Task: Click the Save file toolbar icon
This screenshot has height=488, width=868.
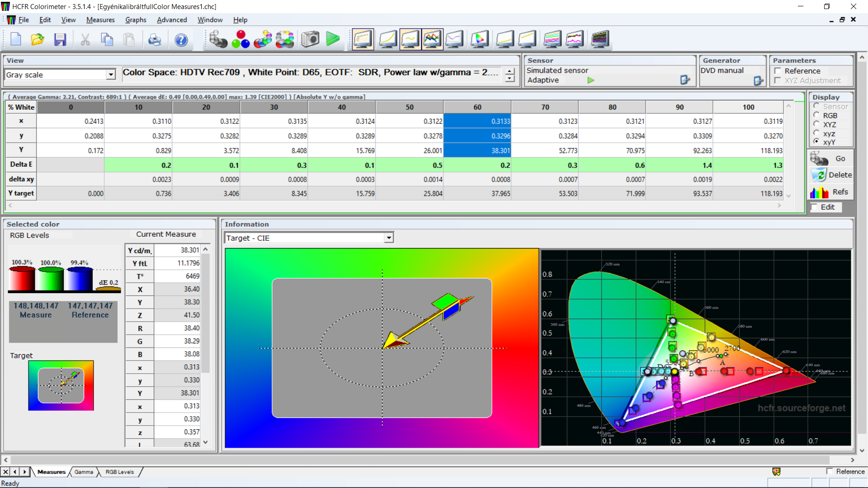Action: [60, 40]
